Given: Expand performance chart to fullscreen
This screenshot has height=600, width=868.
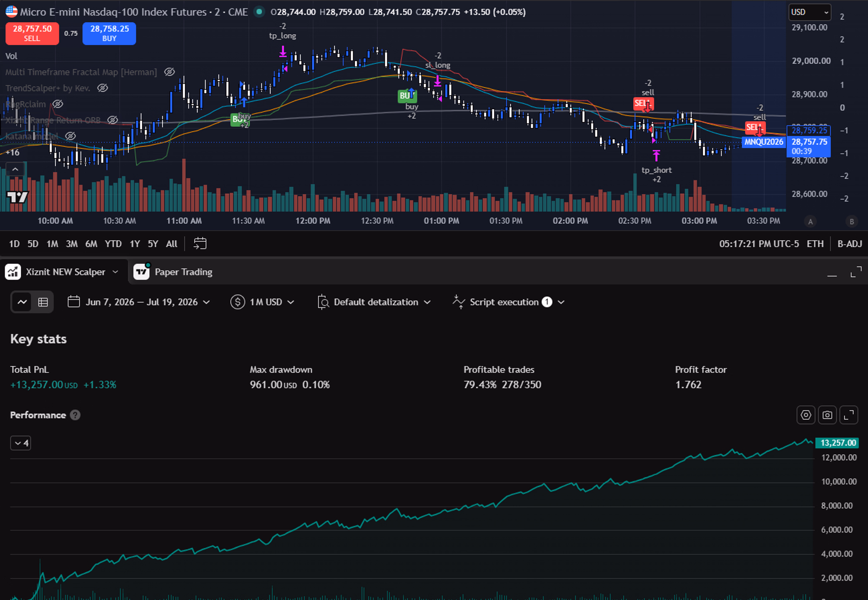Looking at the screenshot, I should tap(849, 415).
